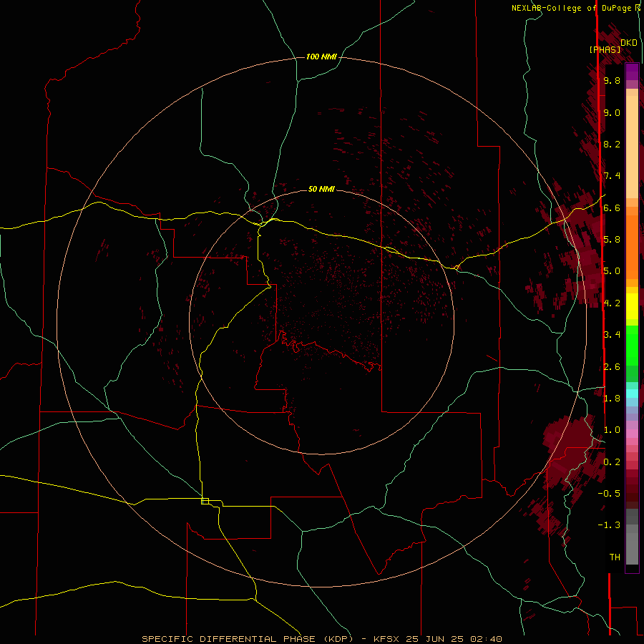Click the TH label at legend bottom
This screenshot has height=644, width=644.
tap(615, 557)
